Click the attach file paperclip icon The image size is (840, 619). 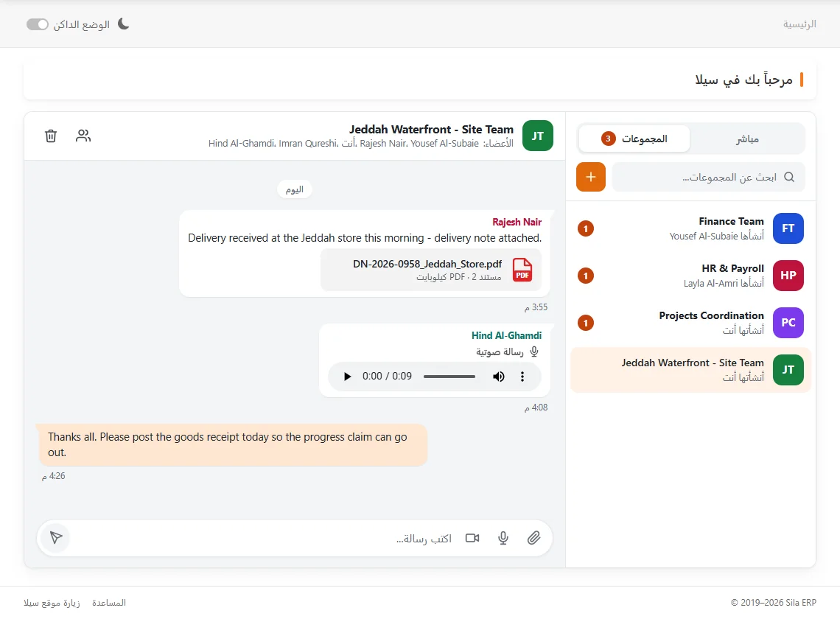tap(533, 537)
